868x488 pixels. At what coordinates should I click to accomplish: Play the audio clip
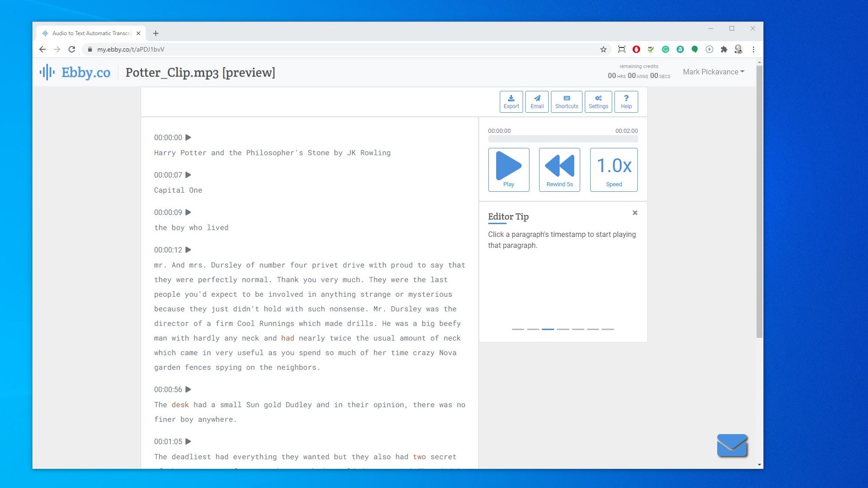[508, 169]
